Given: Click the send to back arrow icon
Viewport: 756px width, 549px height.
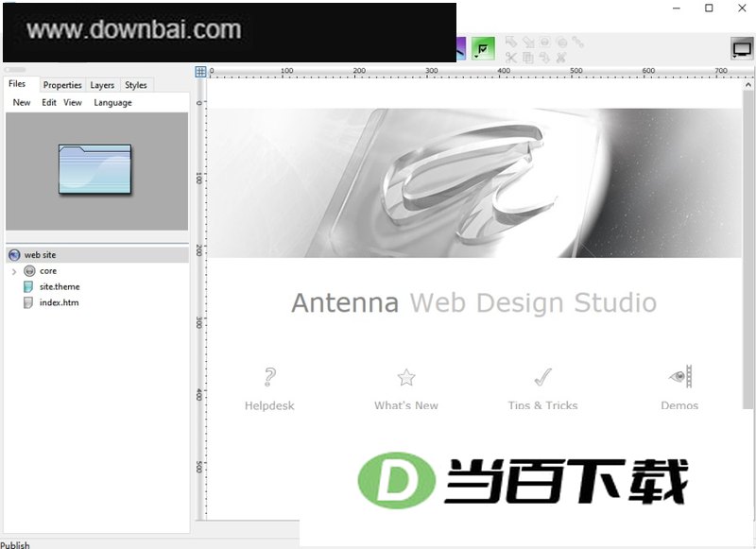Looking at the screenshot, I should 528,42.
